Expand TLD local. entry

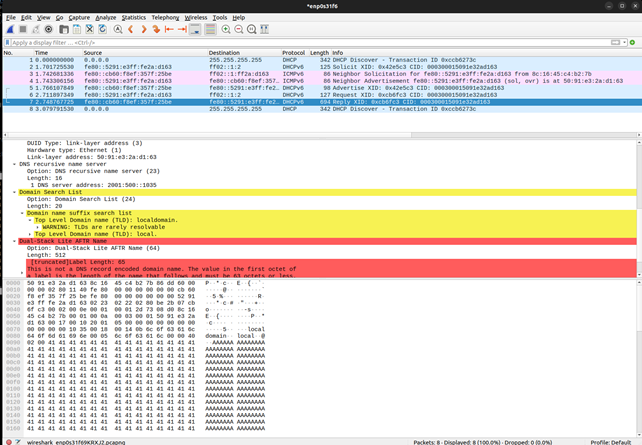coord(30,234)
